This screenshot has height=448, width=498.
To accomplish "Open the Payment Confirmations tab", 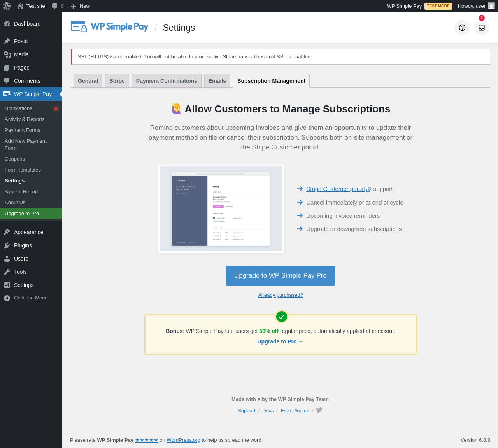I will coord(167,81).
